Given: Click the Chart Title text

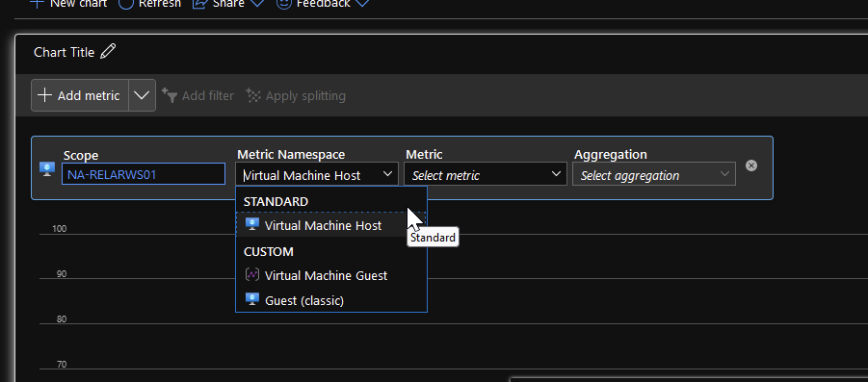Looking at the screenshot, I should [65, 52].
